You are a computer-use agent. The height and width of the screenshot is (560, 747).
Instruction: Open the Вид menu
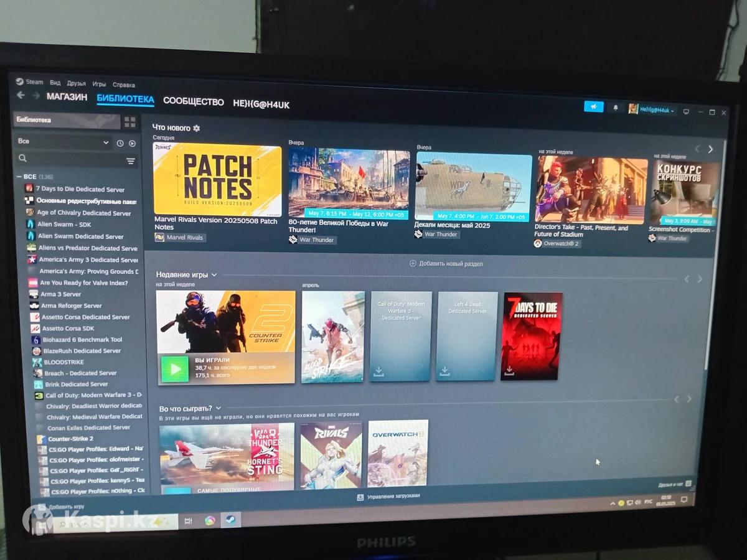(55, 83)
